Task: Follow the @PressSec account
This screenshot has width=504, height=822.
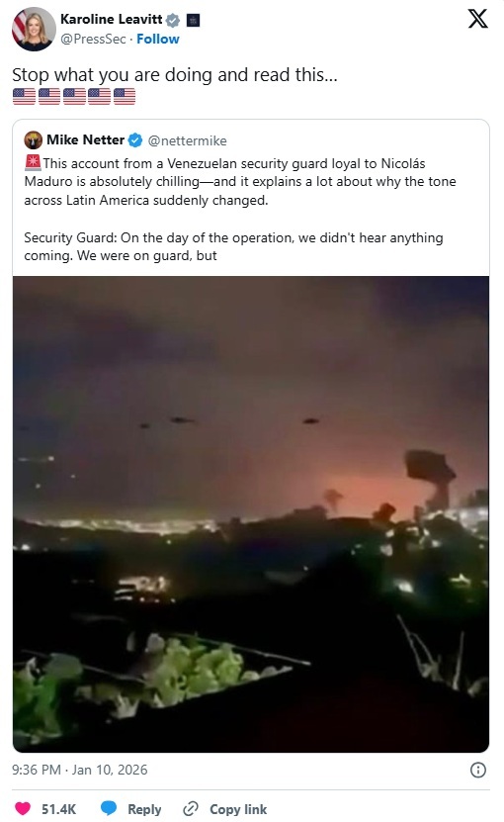Action: coord(158,40)
